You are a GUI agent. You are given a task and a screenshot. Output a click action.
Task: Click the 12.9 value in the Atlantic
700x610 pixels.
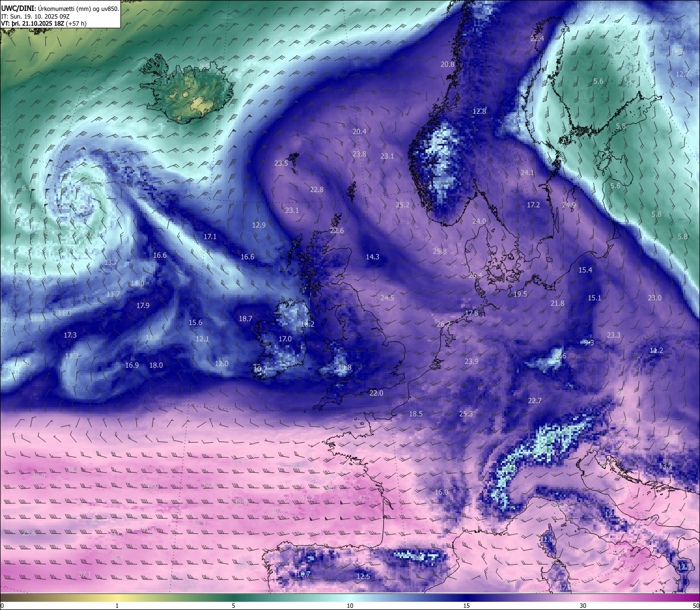[259, 225]
